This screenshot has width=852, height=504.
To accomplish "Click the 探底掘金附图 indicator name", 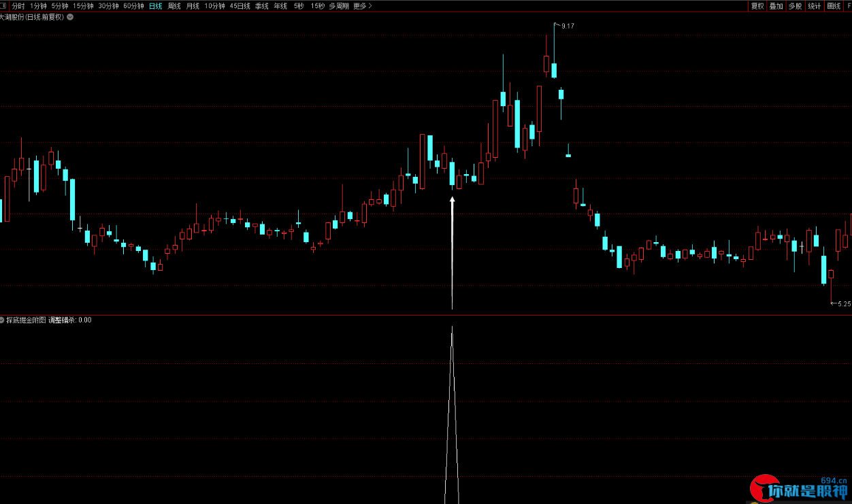I will 26,320.
